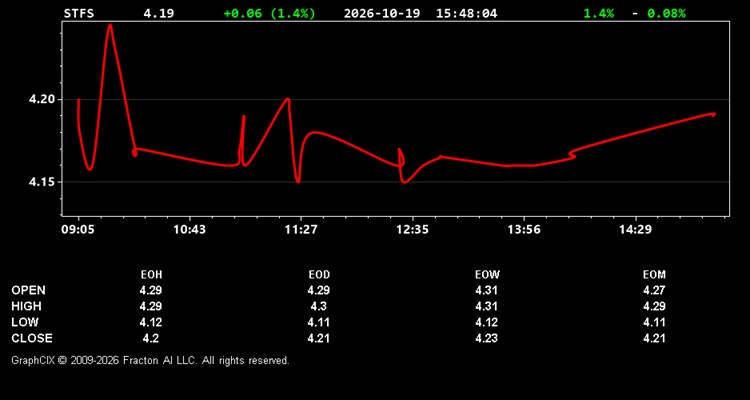The width and height of the screenshot is (750, 400).
Task: Click the EOW HIGH value 4.31
Action: click(x=486, y=306)
